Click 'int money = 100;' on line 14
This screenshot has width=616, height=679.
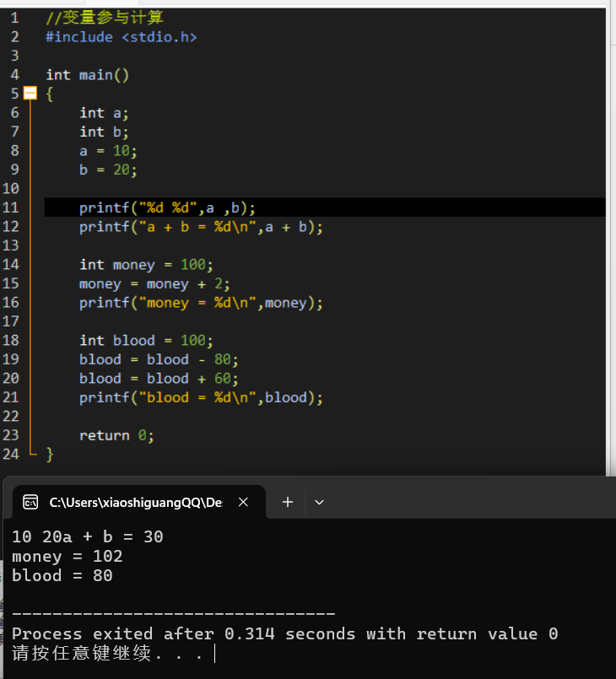(x=147, y=265)
